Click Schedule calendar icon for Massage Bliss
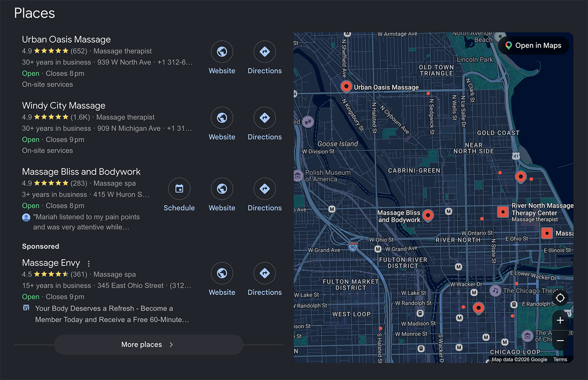Screen dimensions: 588x380 coord(179,189)
